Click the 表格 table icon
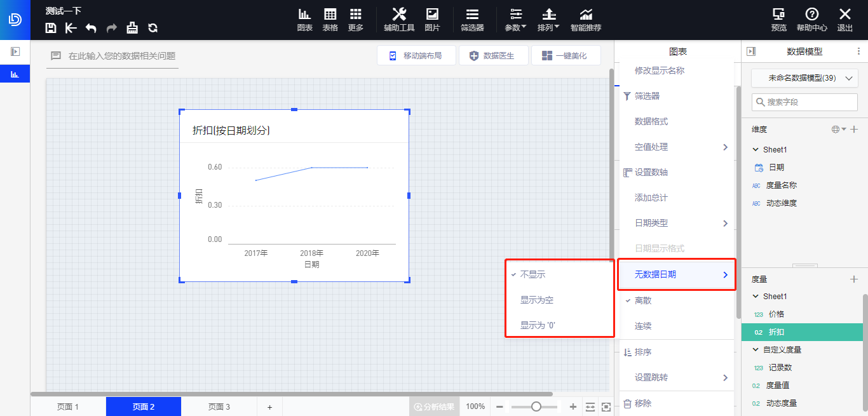Screen dimensions: 868x416 coord(330,19)
